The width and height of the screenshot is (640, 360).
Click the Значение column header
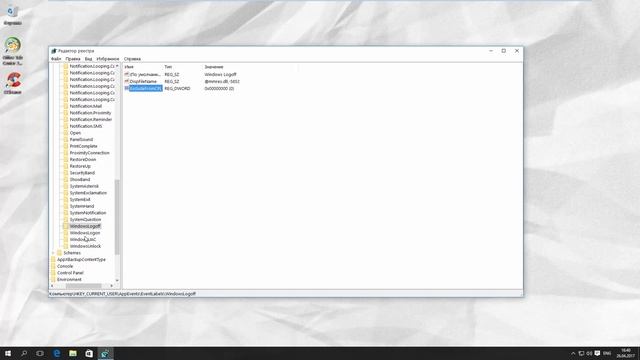tap(214, 67)
